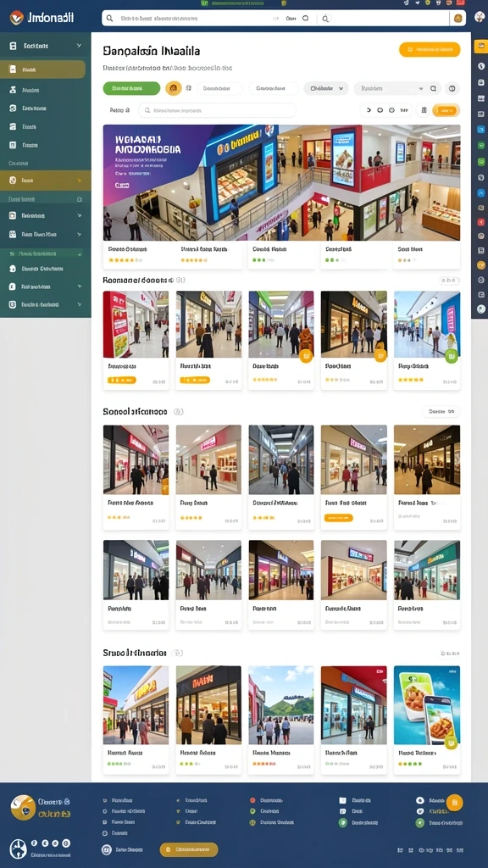Click the round orange avatar beside the green button
Viewport: 488px width, 868px height.
(x=173, y=88)
